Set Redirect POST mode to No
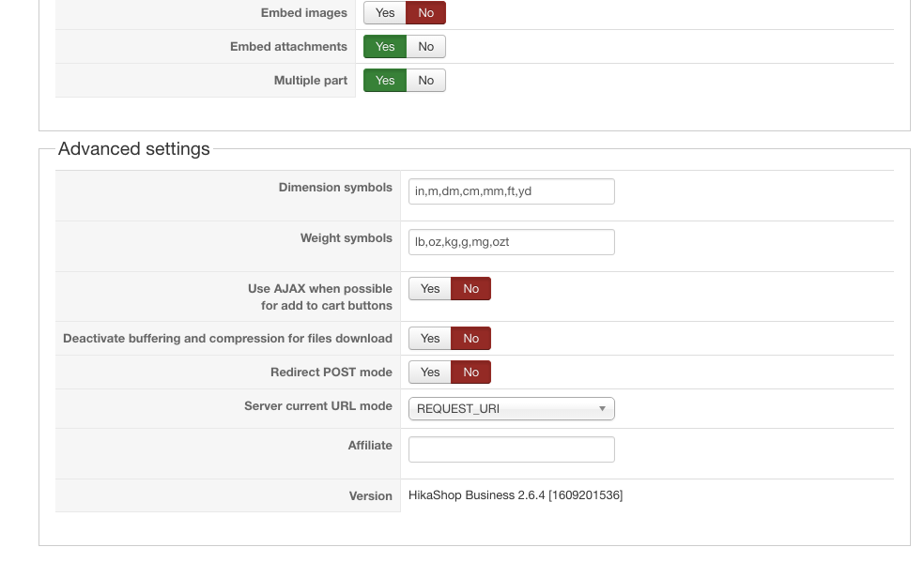The height and width of the screenshot is (578, 924). (x=471, y=373)
